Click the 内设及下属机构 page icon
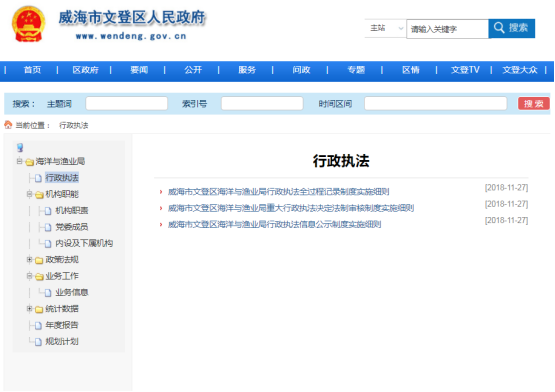Screen dimensions: 555x392 [x=48, y=244]
